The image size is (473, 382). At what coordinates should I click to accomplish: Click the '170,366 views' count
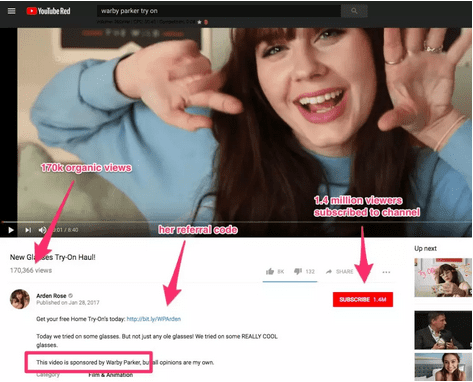click(x=31, y=270)
